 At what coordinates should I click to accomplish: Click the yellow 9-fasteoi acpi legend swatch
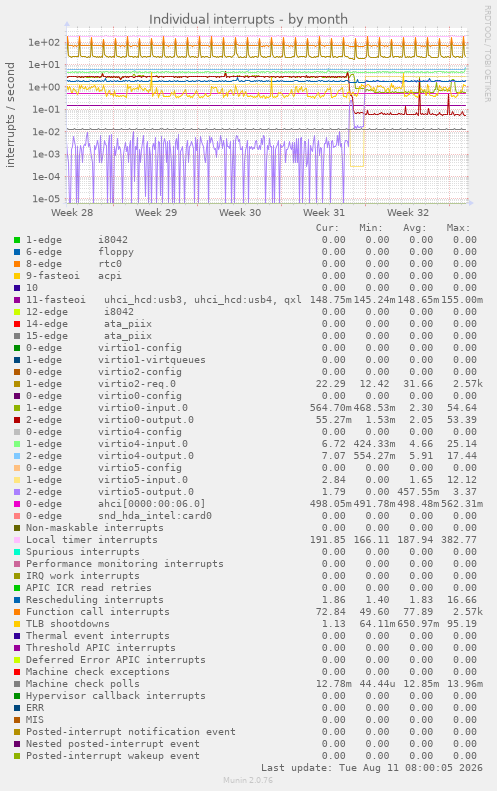pyautogui.click(x=17, y=276)
